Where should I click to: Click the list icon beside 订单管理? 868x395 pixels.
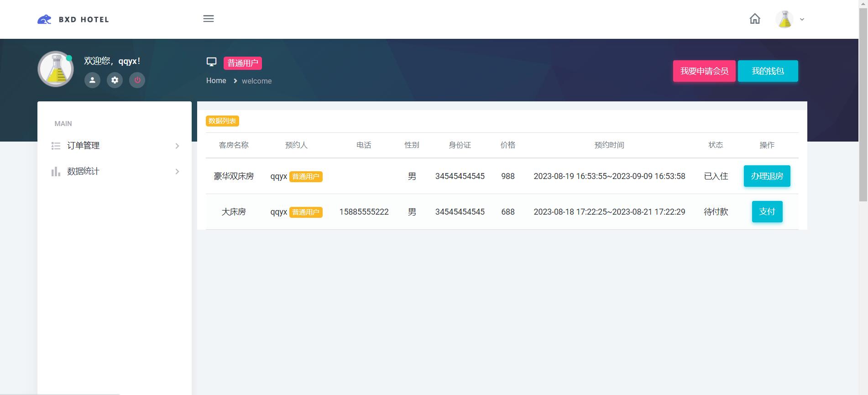pos(56,146)
